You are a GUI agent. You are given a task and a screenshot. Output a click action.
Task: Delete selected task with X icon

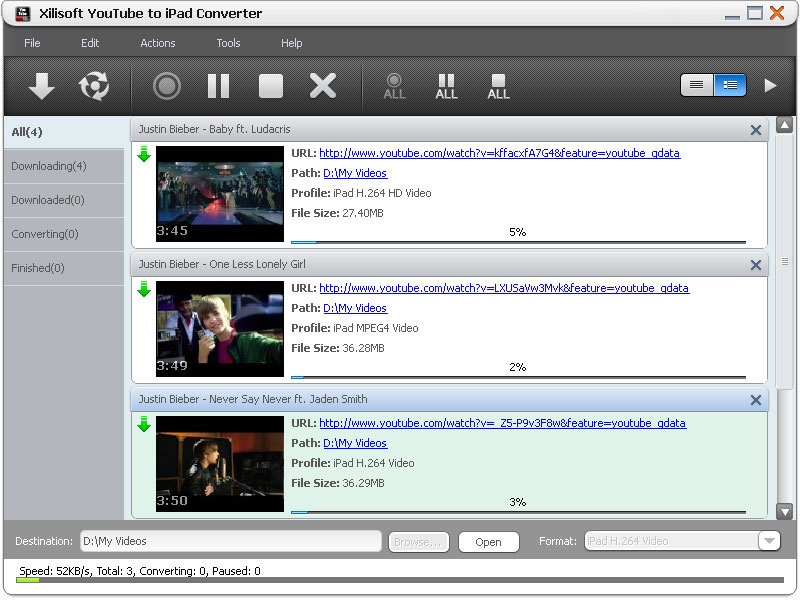323,86
